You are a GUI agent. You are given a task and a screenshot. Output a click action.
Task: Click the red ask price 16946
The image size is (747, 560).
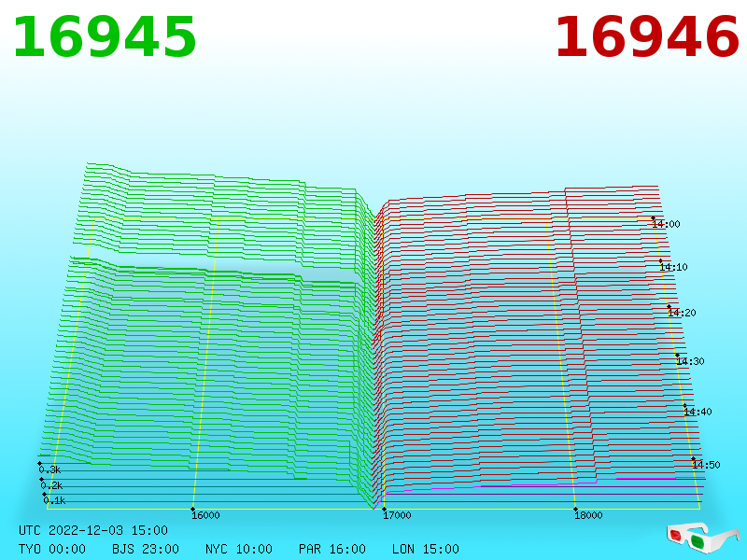[647, 37]
